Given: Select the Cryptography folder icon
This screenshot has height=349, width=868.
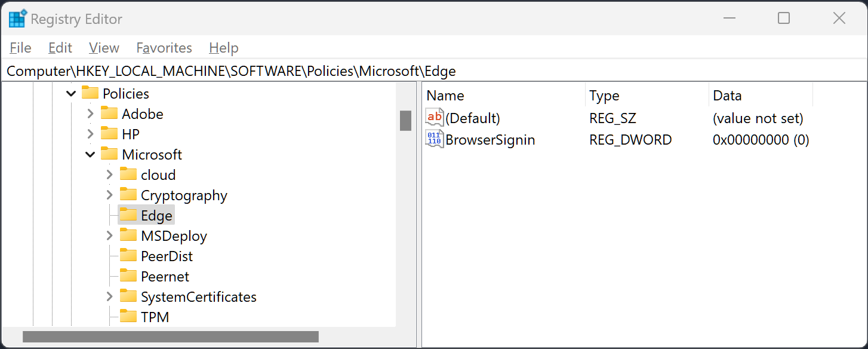Looking at the screenshot, I should (128, 195).
